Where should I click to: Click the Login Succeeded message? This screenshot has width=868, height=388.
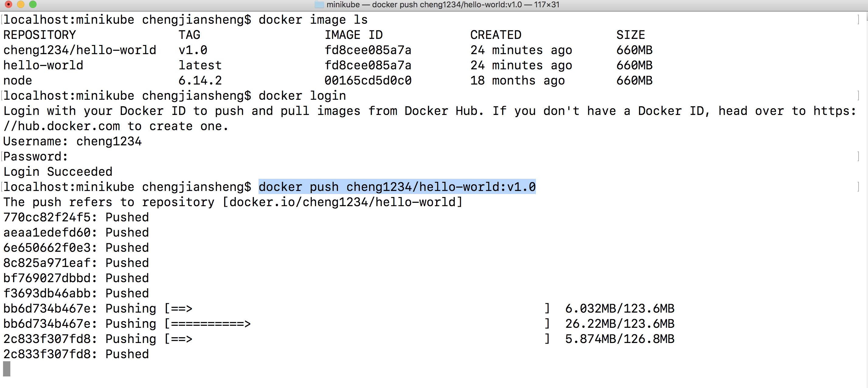tap(58, 172)
